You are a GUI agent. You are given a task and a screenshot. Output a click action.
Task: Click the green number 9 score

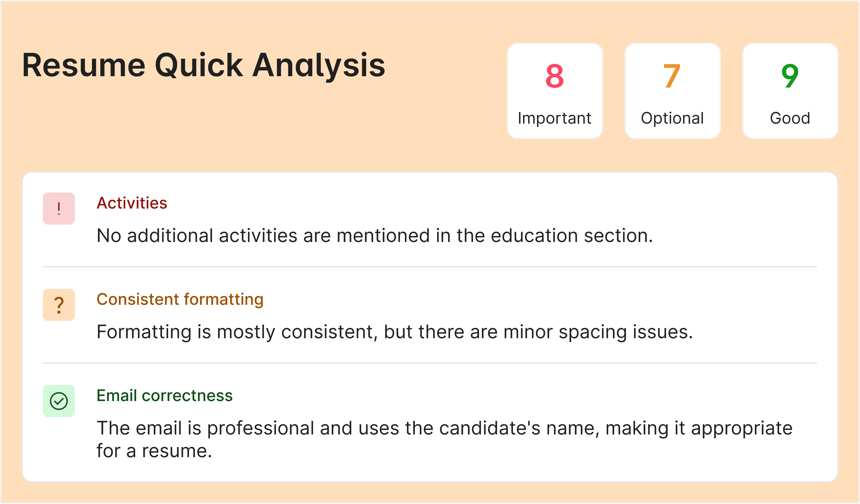pyautogui.click(x=790, y=76)
